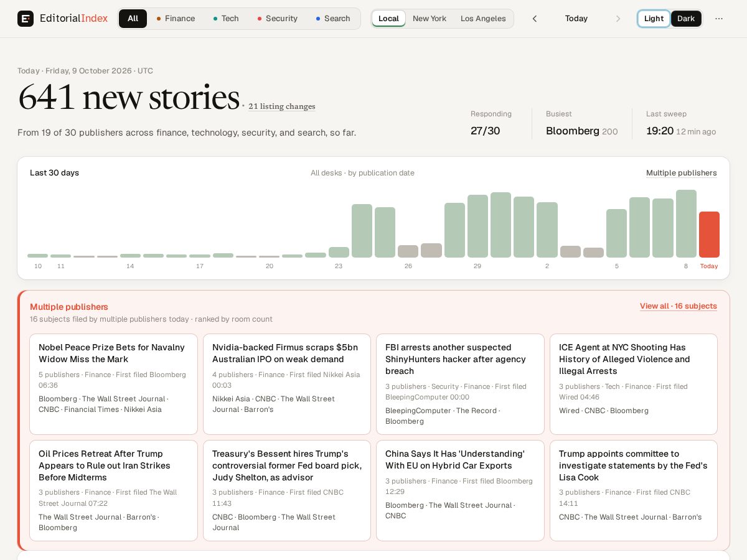747x560 pixels.
Task: Click the Editorial Index brand name
Action: click(x=73, y=19)
